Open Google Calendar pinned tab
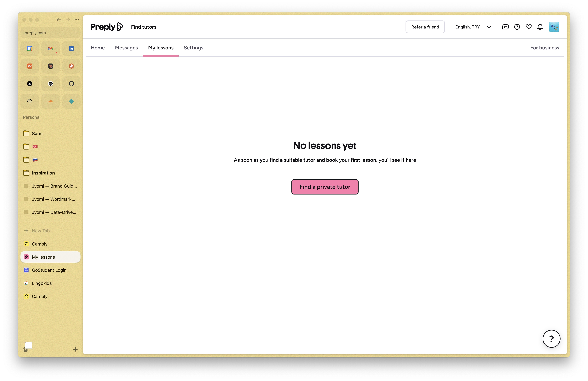 (30, 48)
